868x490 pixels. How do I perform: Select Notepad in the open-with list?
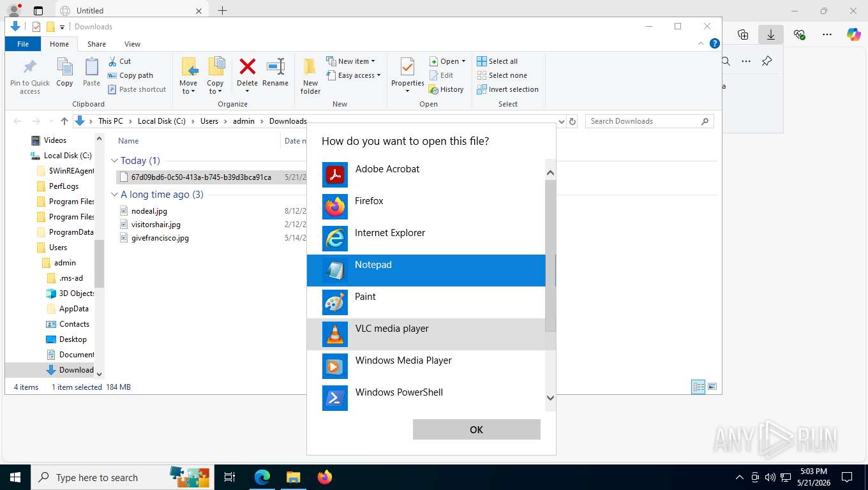click(426, 270)
